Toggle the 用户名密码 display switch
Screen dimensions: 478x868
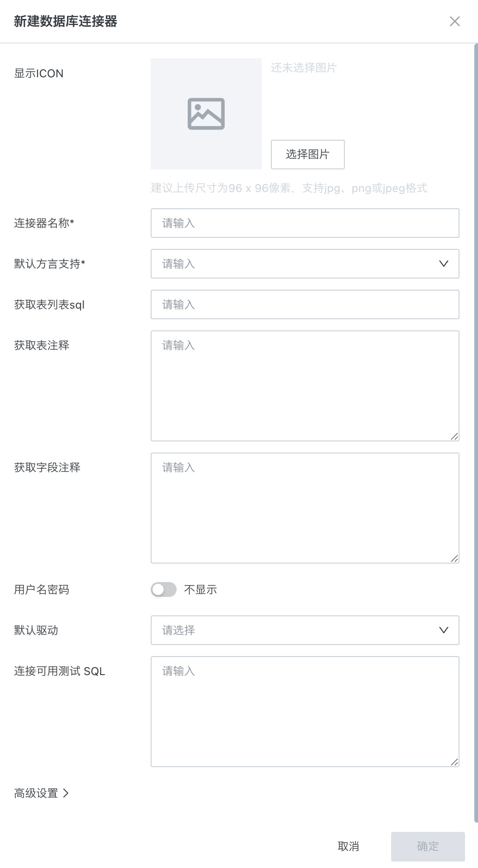pyautogui.click(x=164, y=589)
